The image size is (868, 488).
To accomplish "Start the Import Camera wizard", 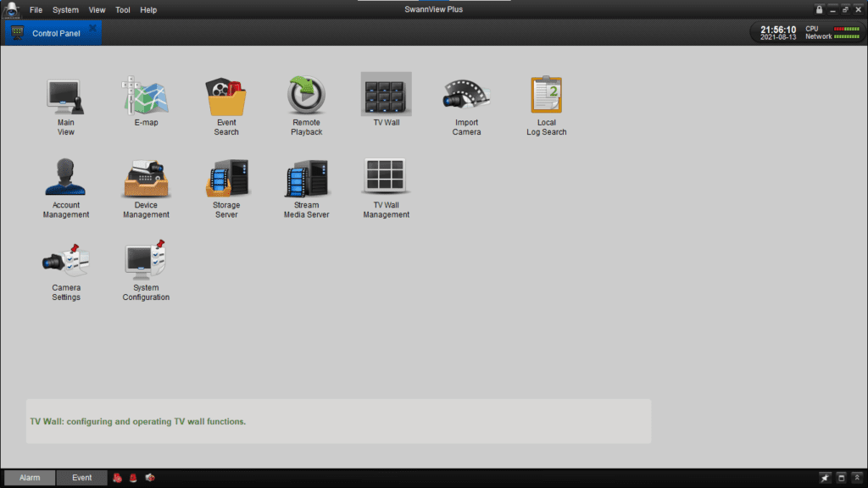I will (x=466, y=93).
